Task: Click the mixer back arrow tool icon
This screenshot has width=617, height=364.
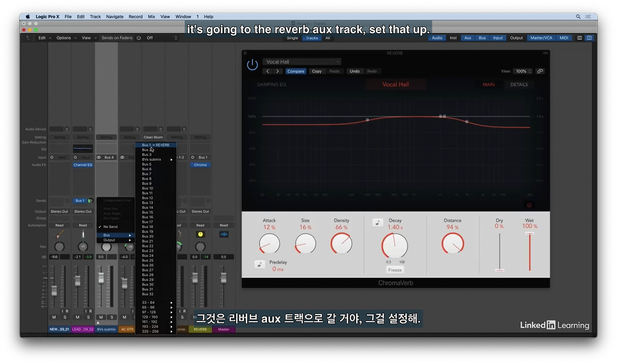Action: point(28,38)
